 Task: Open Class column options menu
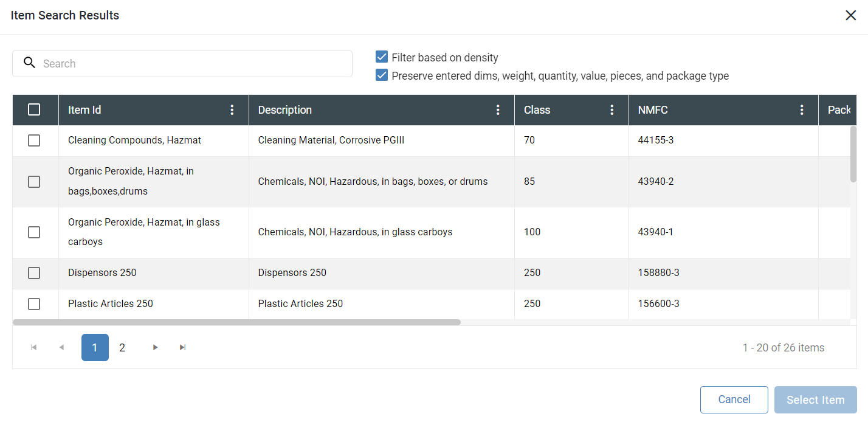[612, 110]
